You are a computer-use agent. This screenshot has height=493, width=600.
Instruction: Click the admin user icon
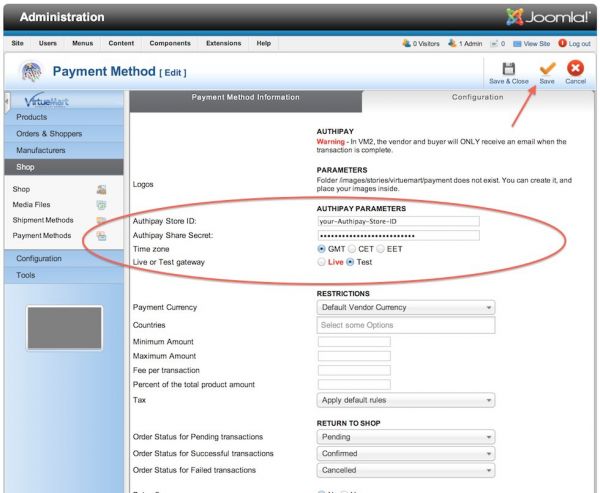click(452, 43)
